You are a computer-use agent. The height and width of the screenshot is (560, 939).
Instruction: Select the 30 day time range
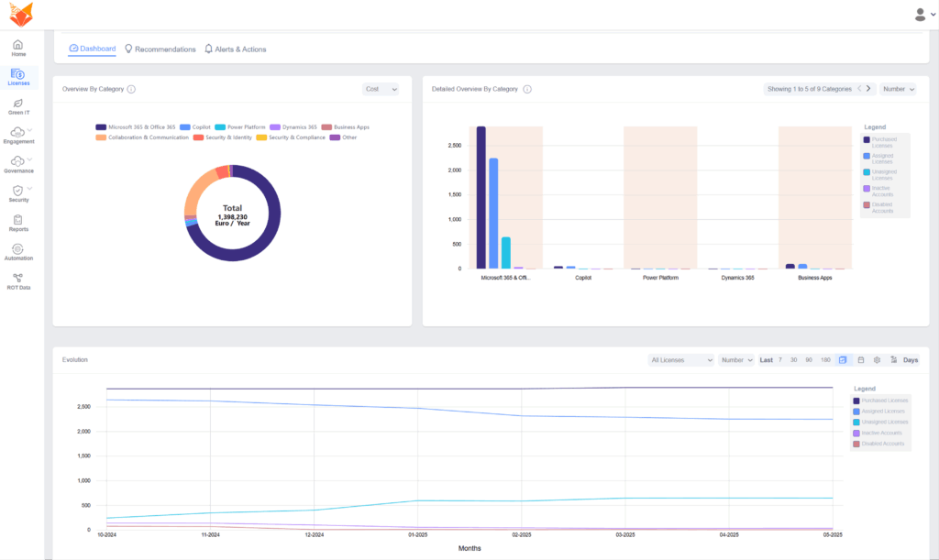(x=793, y=359)
